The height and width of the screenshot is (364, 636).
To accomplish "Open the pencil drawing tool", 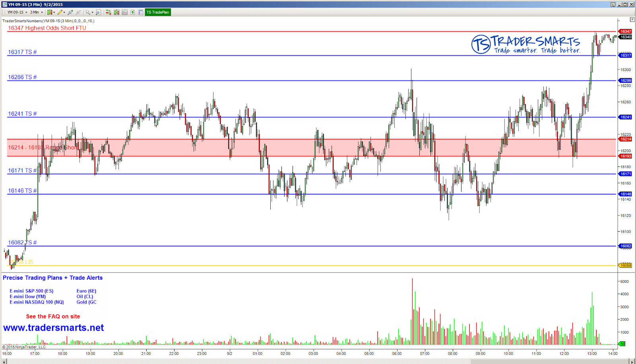I will click(x=60, y=12).
